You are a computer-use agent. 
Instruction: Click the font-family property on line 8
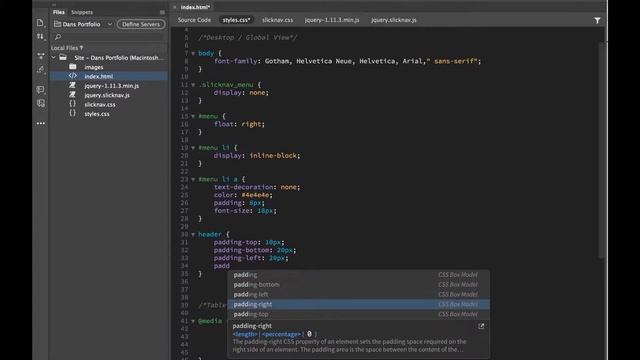(x=236, y=61)
